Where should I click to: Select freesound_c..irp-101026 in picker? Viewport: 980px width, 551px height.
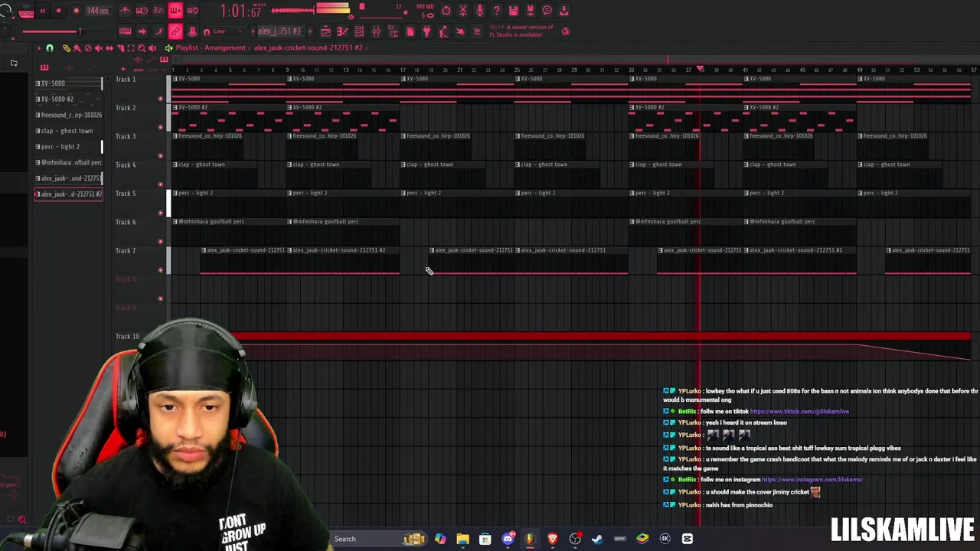[68, 115]
